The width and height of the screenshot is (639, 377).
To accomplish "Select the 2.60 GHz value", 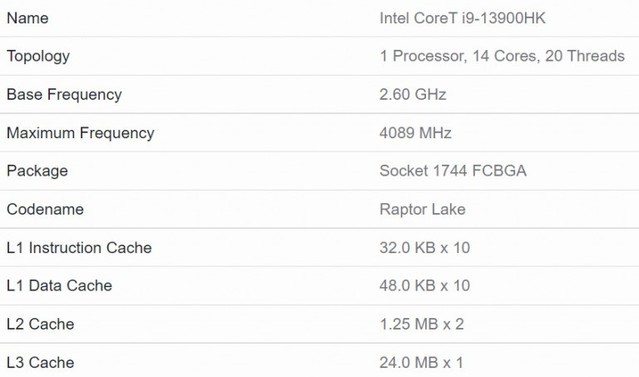I will (x=413, y=94).
